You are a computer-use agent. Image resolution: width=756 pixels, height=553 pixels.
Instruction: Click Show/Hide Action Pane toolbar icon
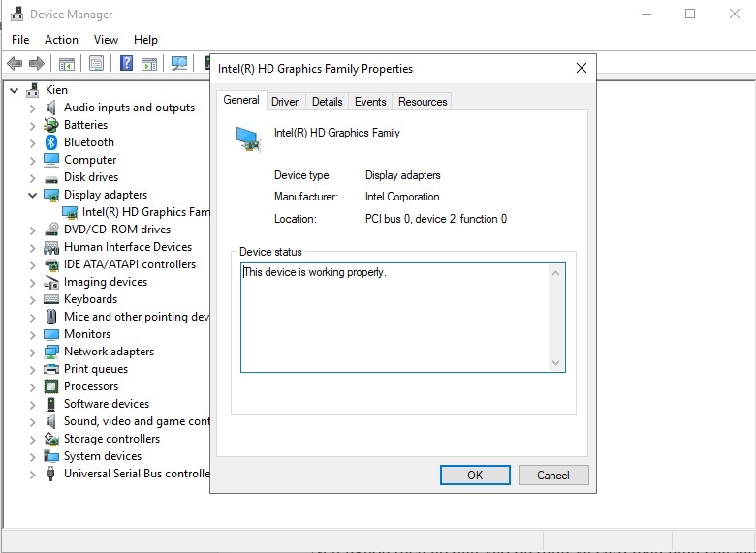tap(149, 63)
